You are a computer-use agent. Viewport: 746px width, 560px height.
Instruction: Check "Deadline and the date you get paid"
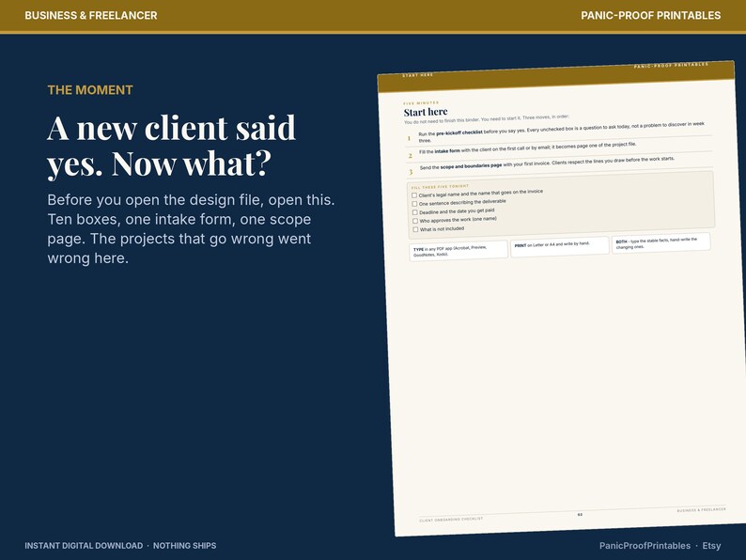click(415, 212)
